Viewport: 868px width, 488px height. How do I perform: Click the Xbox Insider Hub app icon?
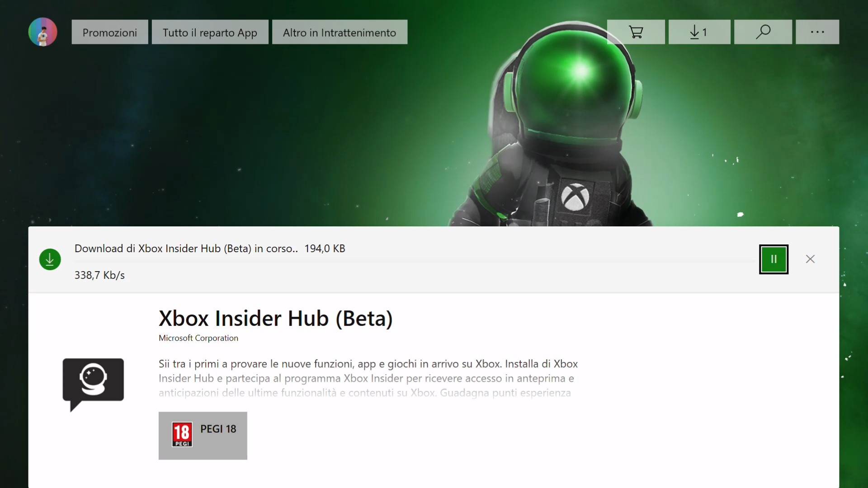[93, 385]
